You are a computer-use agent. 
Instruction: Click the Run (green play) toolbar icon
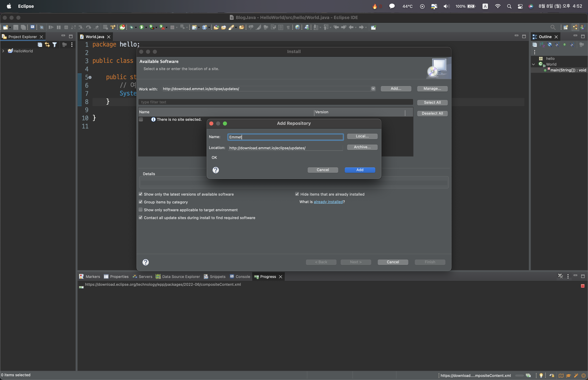tap(141, 27)
